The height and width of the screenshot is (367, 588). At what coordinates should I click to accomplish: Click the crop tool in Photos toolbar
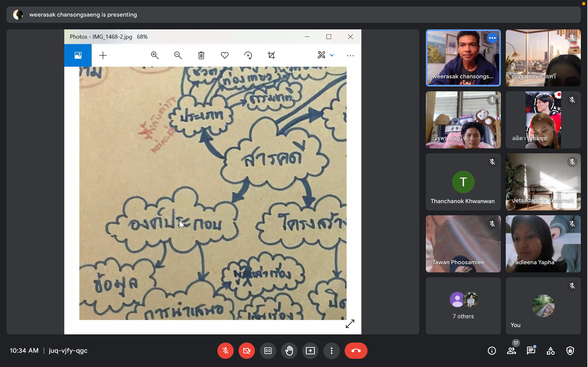(x=271, y=55)
